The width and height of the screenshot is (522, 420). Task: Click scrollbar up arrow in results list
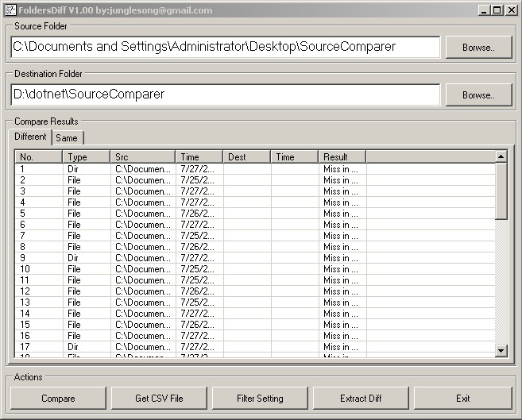pyautogui.click(x=501, y=156)
